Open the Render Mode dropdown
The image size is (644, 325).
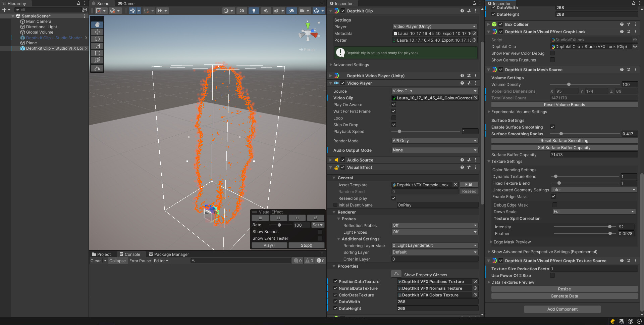point(434,141)
